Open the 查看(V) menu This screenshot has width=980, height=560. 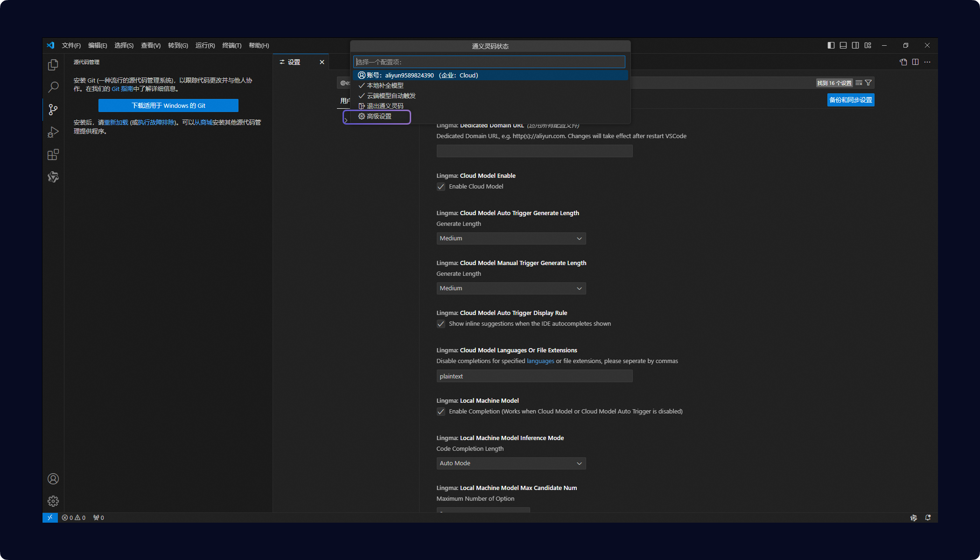tap(151, 45)
